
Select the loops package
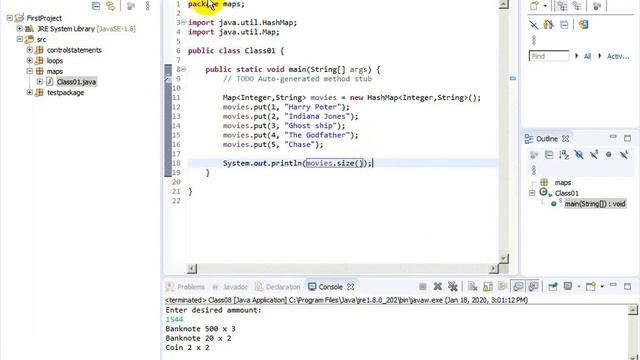[55, 60]
